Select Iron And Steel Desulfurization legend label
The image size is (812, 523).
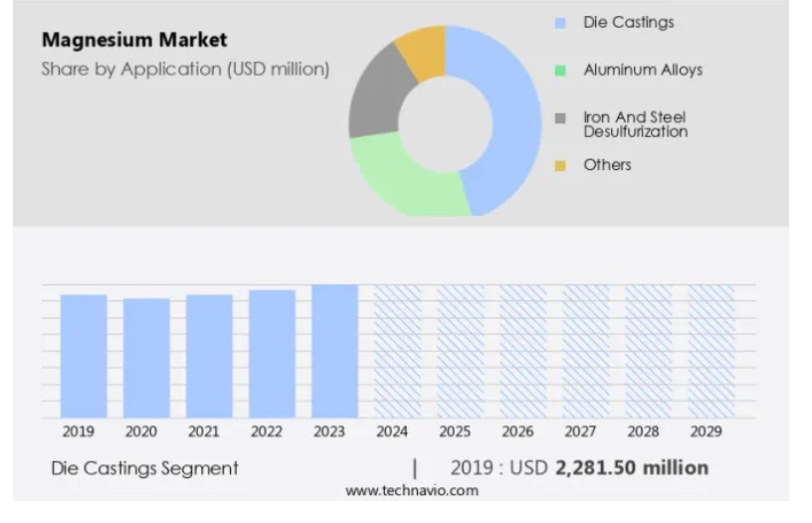[x=635, y=124]
